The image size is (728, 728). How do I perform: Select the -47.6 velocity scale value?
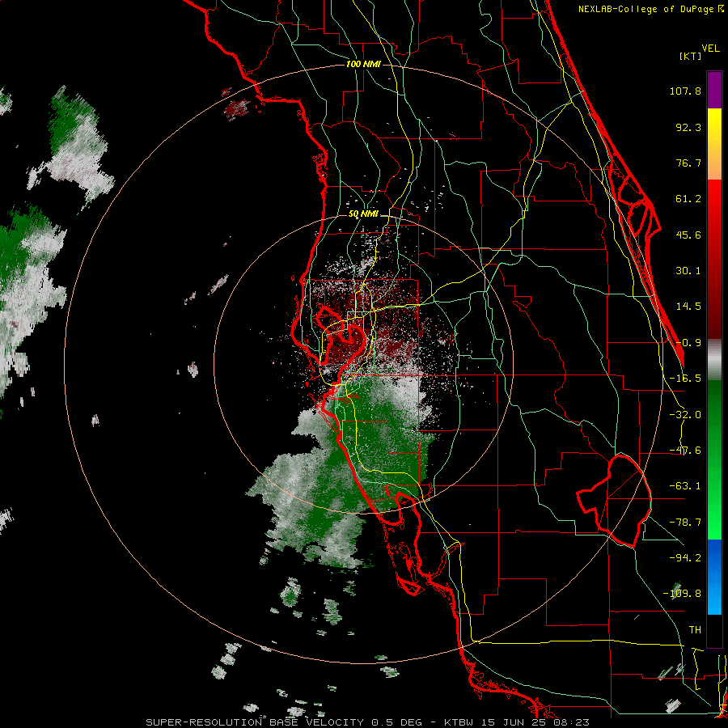[685, 451]
